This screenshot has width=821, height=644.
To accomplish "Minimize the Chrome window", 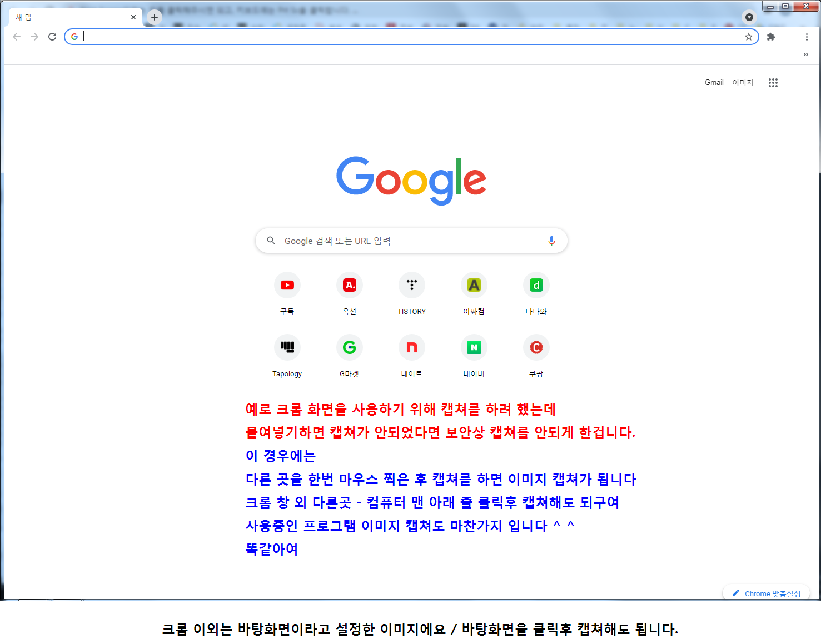I will (770, 7).
